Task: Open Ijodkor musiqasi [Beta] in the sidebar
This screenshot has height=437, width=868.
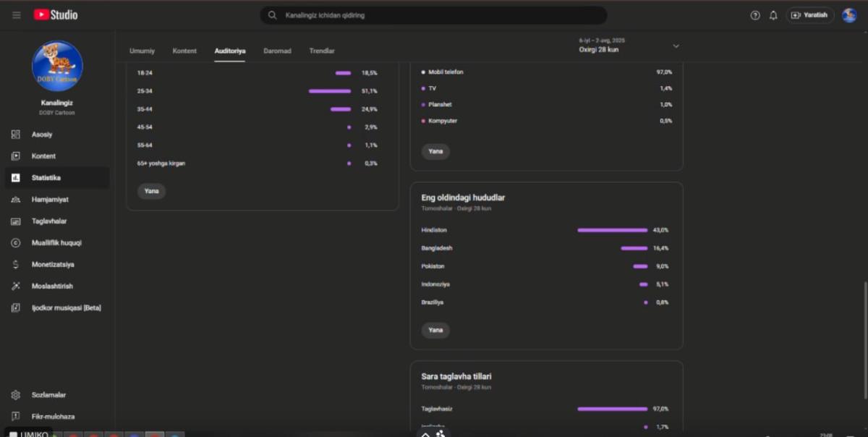Action: pos(57,308)
